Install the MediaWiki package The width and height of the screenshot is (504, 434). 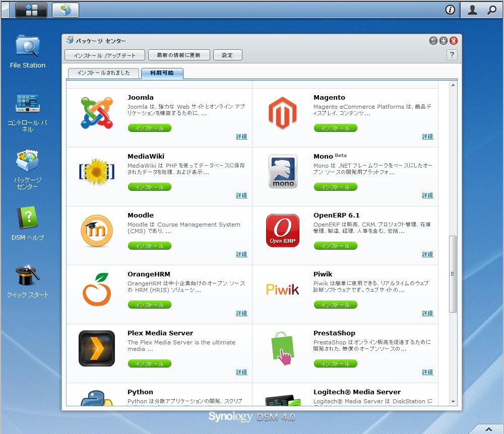(x=150, y=187)
